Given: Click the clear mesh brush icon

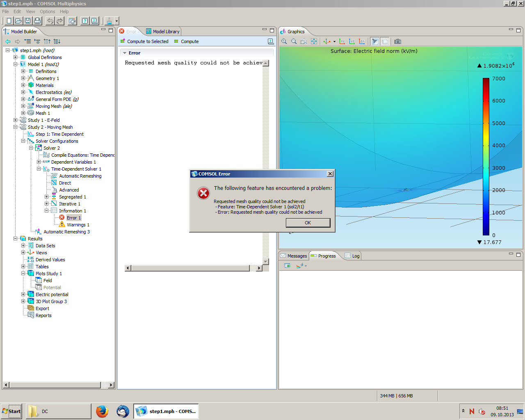Looking at the screenshot, I should 109,21.
